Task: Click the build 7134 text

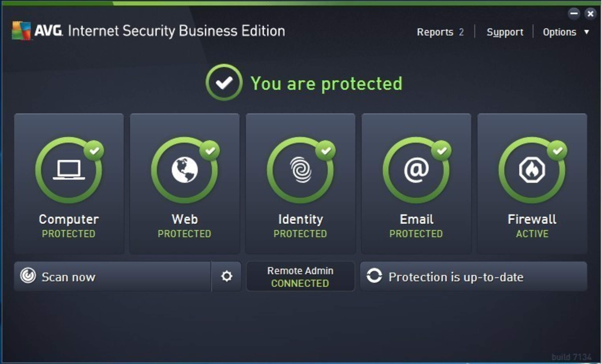Action: coord(571,357)
